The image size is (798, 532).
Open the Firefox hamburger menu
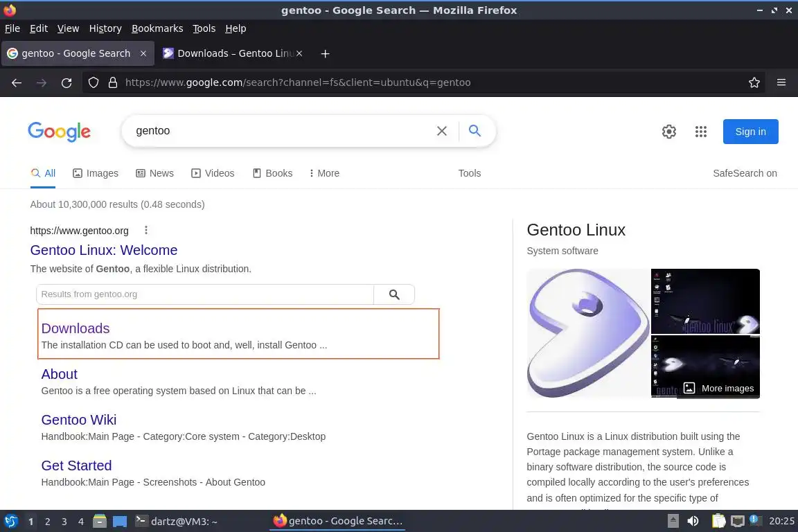pos(781,82)
